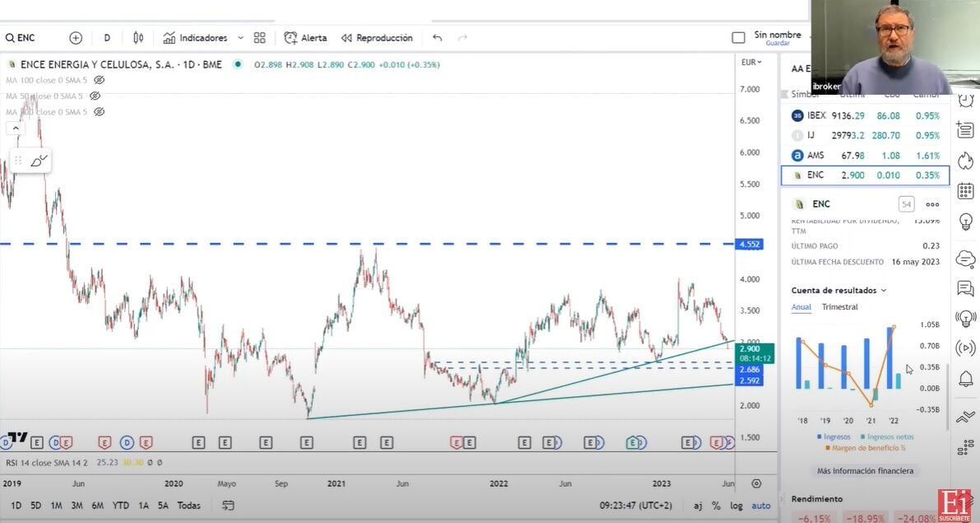Set the time range to 5D
Image resolution: width=980 pixels, height=523 pixels.
pyautogui.click(x=35, y=506)
